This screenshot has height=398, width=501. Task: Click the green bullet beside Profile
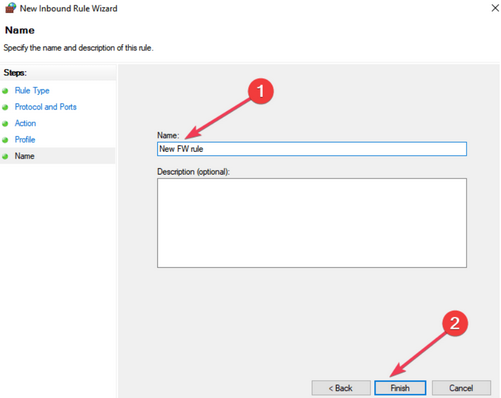coord(5,140)
